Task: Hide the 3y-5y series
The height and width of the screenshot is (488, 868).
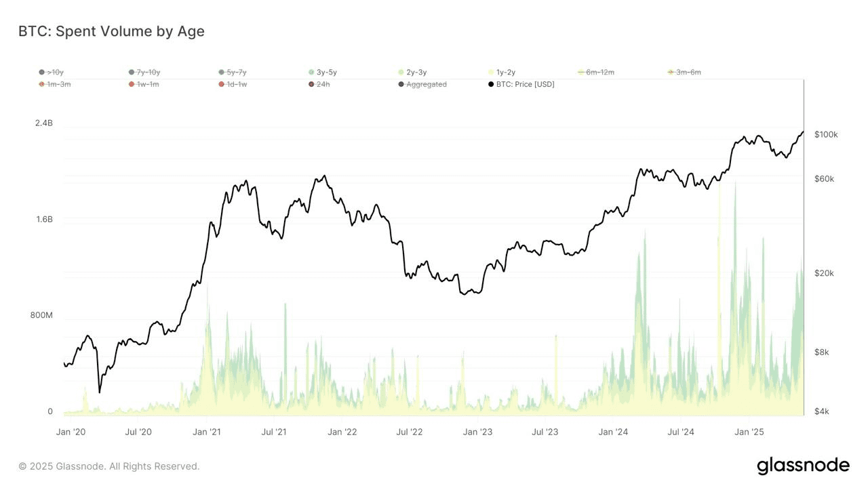Action: pyautogui.click(x=322, y=72)
